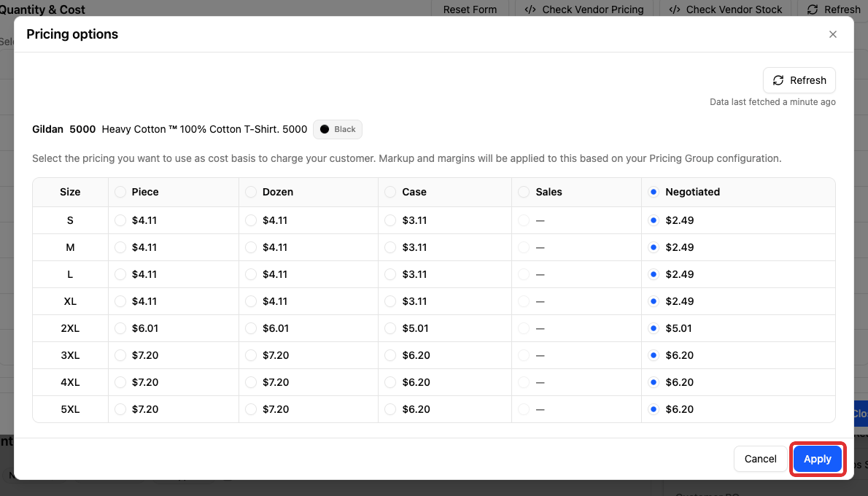Choose Negotiated $2.49 for size L
The width and height of the screenshot is (868, 496).
654,274
